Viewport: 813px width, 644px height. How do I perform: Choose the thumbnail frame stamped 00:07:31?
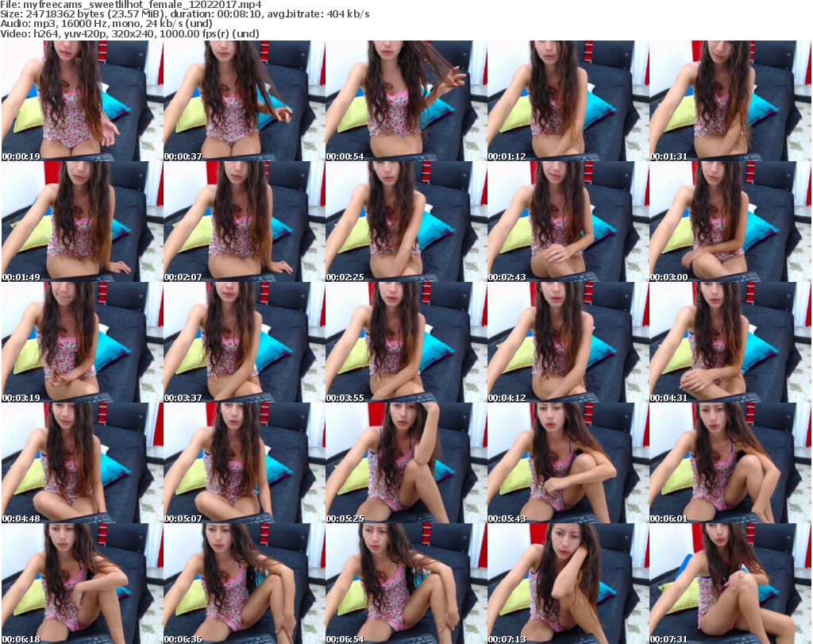click(730, 584)
